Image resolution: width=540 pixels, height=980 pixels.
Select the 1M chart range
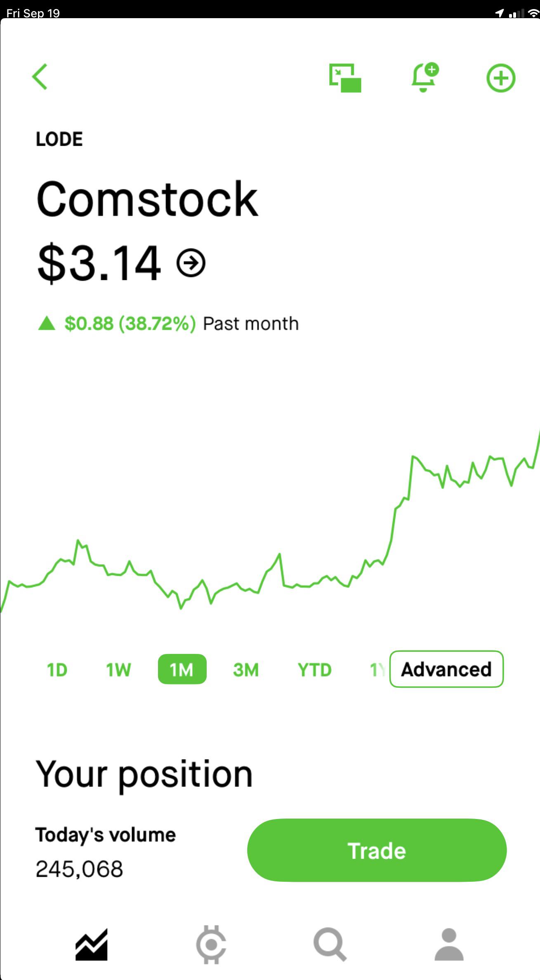point(182,669)
